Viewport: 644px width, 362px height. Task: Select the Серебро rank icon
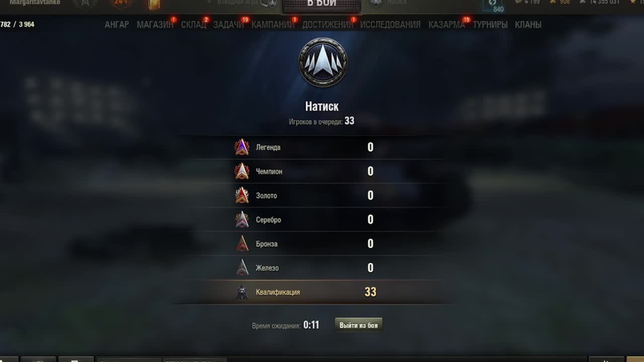point(242,220)
